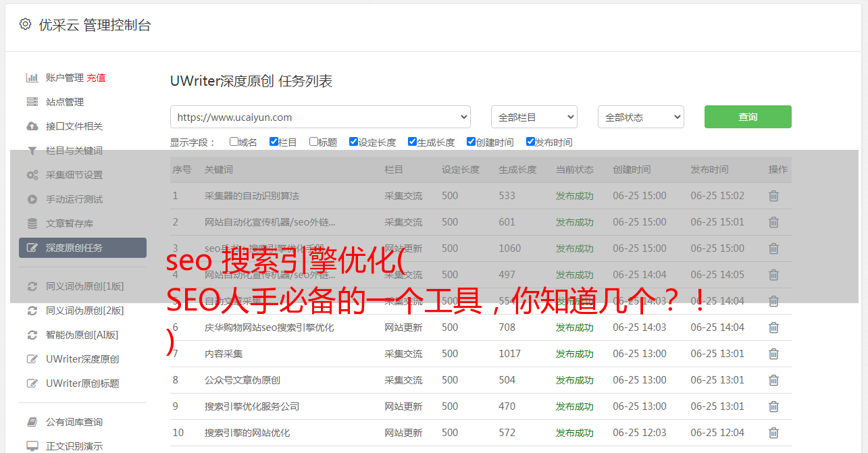Click the refresh icon for 智能伪原创[AI版]
Viewport: 868px width, 453px height.
[32, 335]
